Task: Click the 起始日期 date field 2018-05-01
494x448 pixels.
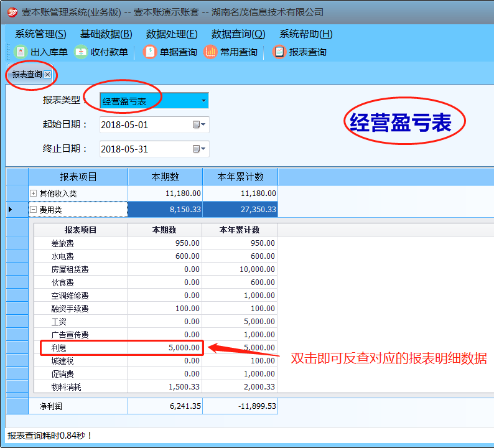Action: click(x=154, y=125)
